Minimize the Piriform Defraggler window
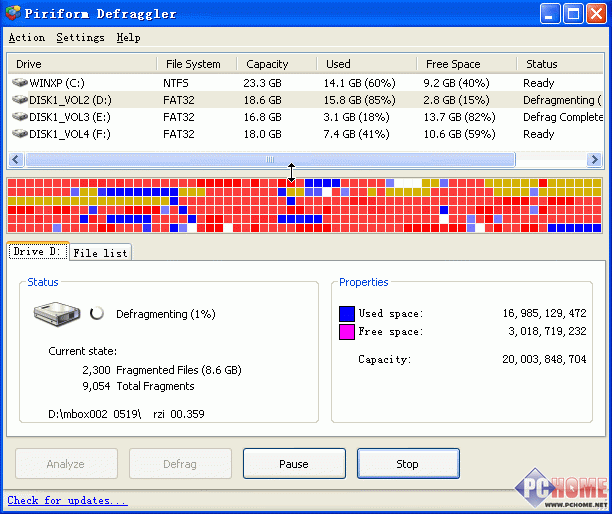Screen dimensions: 612x514 pyautogui.click(x=550, y=14)
